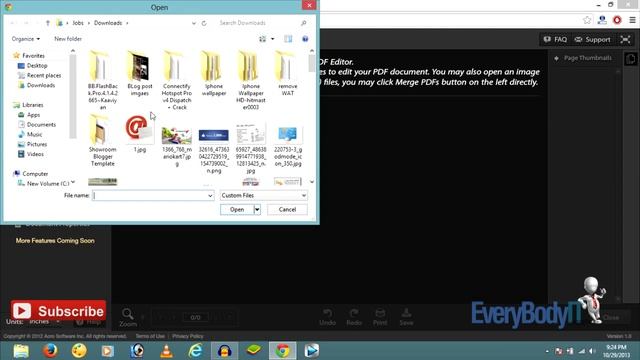Open the Showroom Blogger Template folder
640x360 pixels.
point(102,141)
